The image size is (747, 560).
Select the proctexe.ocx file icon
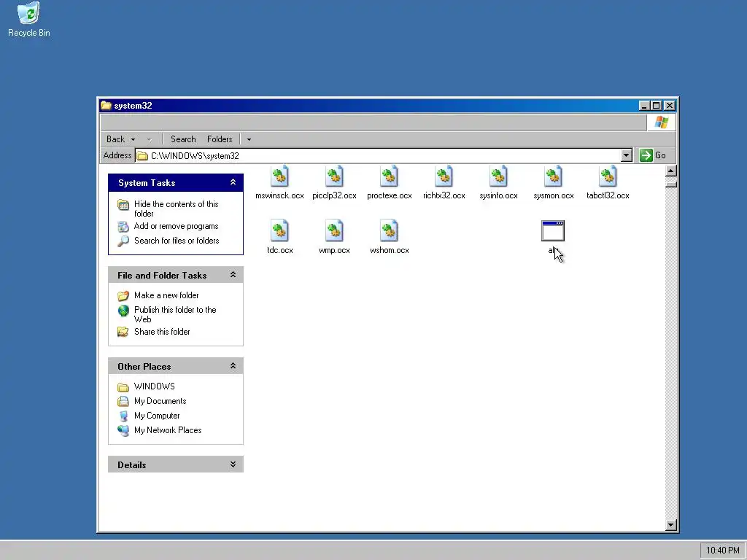click(x=390, y=176)
